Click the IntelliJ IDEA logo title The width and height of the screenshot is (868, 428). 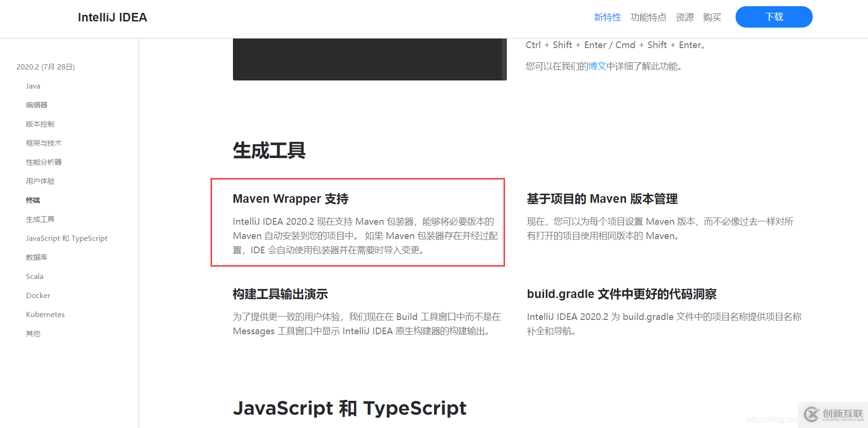click(112, 18)
